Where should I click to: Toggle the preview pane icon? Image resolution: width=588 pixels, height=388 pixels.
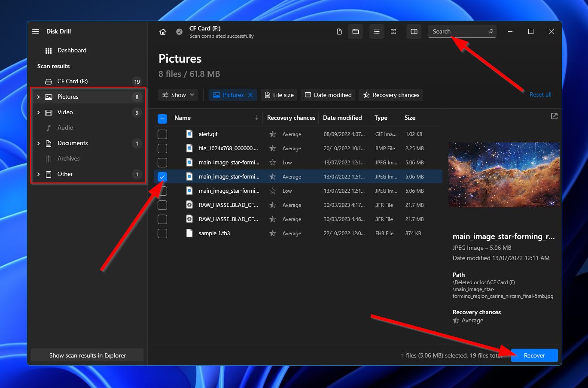[414, 32]
